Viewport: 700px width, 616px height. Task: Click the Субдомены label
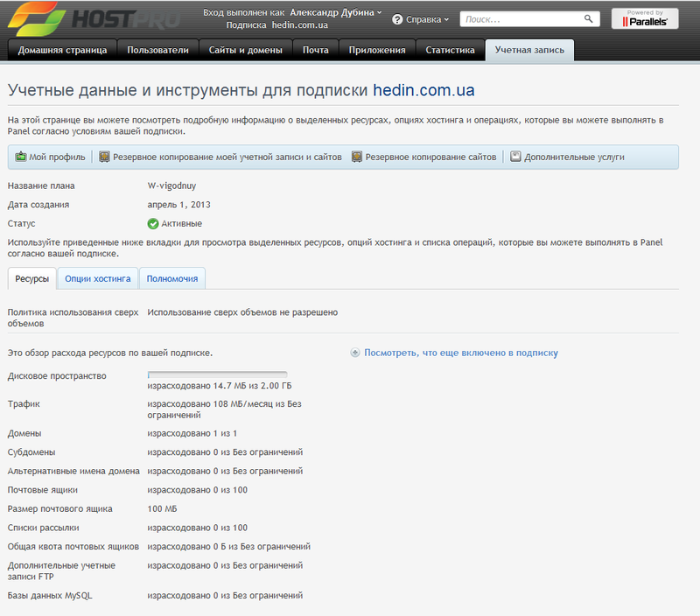coord(31,452)
